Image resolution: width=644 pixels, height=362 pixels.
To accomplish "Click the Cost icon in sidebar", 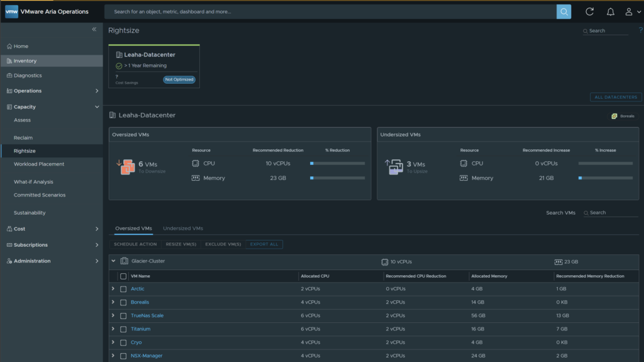I will coord(9,229).
